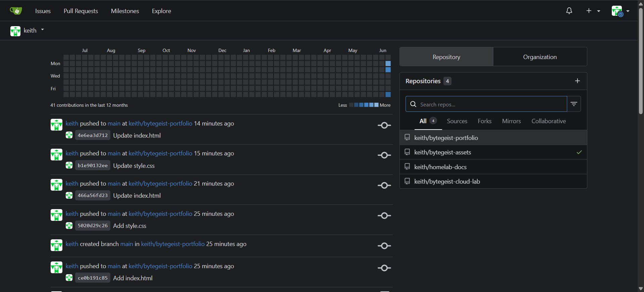Add a new repository with plus icon

click(577, 81)
